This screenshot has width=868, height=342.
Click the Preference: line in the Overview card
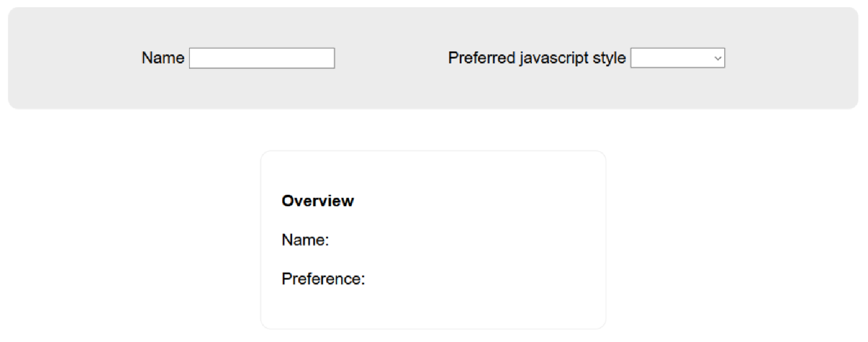point(323,279)
